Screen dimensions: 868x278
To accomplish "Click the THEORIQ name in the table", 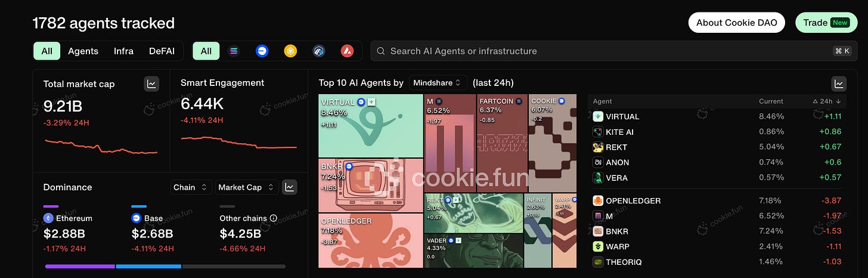I will [x=624, y=262].
